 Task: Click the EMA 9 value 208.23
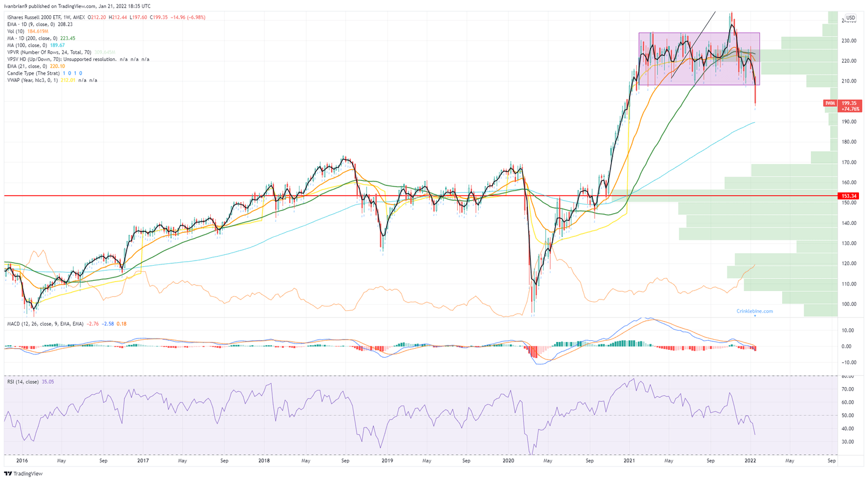coord(64,24)
